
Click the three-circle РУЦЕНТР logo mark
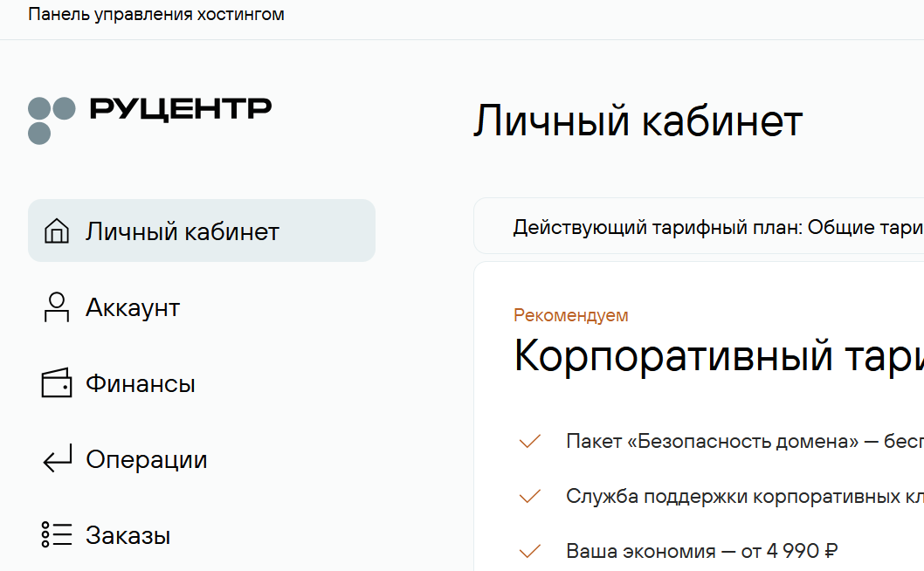point(52,120)
